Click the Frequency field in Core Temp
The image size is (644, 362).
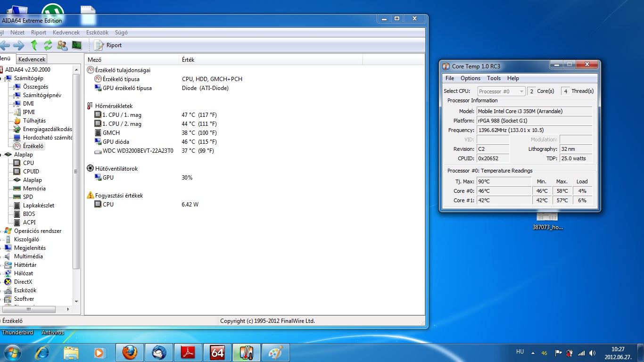tap(534, 130)
